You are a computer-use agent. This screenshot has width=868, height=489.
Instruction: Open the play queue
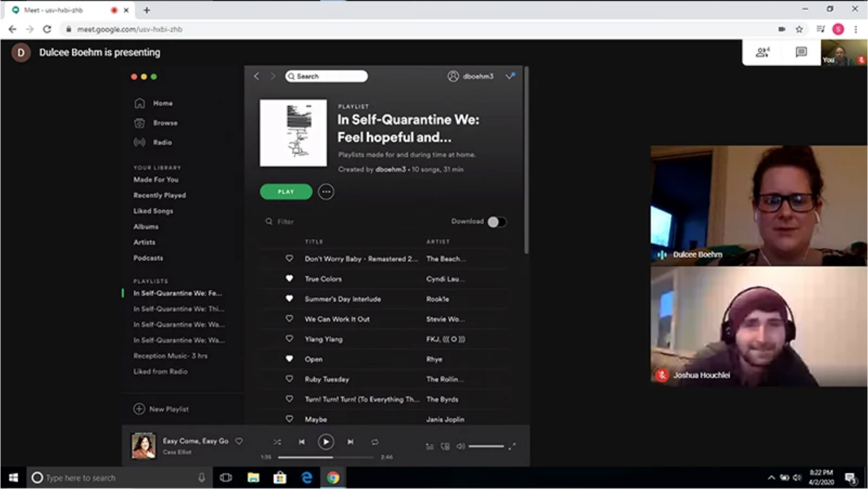pos(430,447)
